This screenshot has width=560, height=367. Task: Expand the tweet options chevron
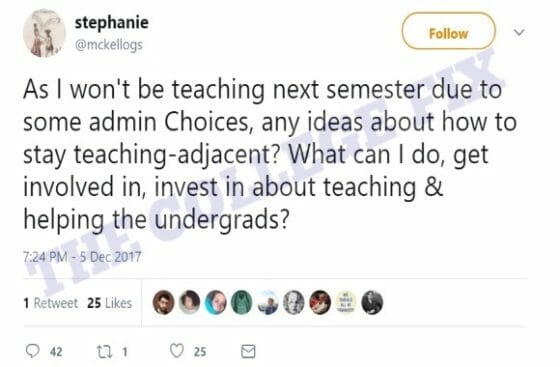pyautogui.click(x=519, y=32)
